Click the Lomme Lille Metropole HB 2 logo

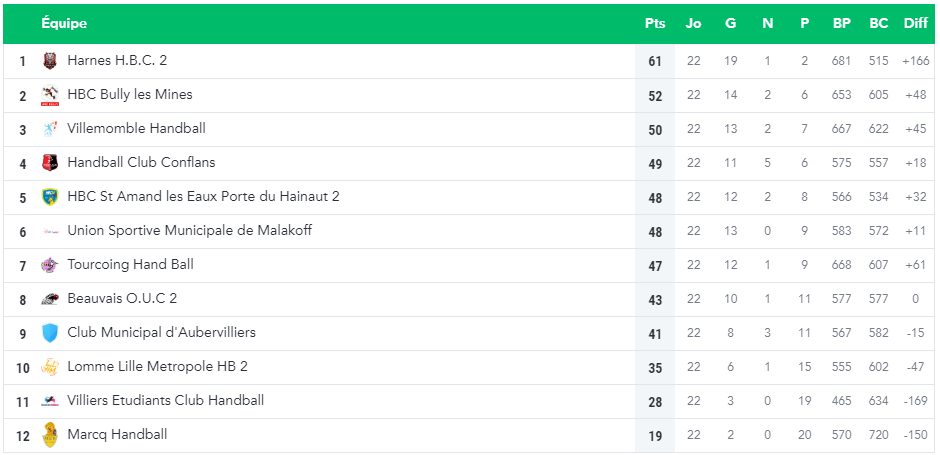point(50,367)
